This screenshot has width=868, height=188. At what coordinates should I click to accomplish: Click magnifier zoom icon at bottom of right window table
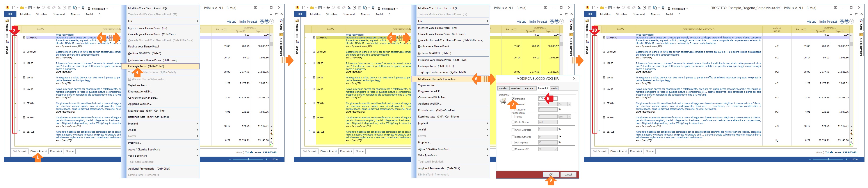pos(851,143)
